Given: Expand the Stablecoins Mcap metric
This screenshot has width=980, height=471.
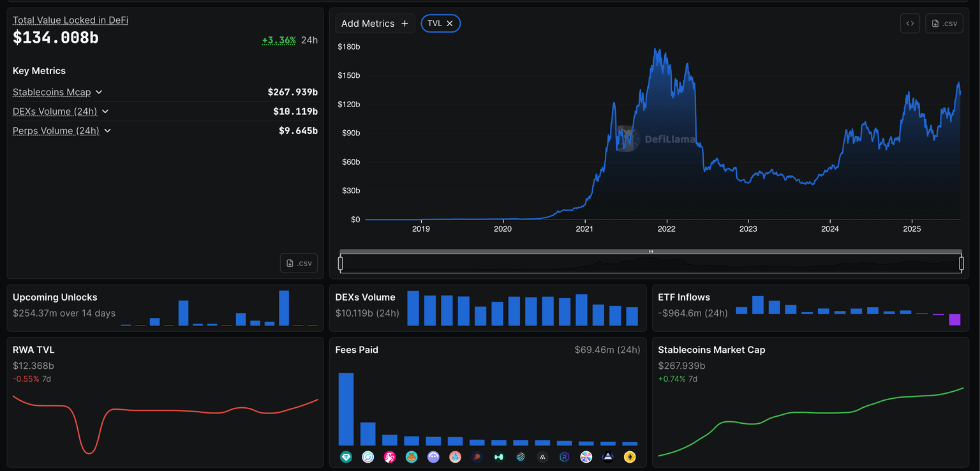Looking at the screenshot, I should pos(99,93).
